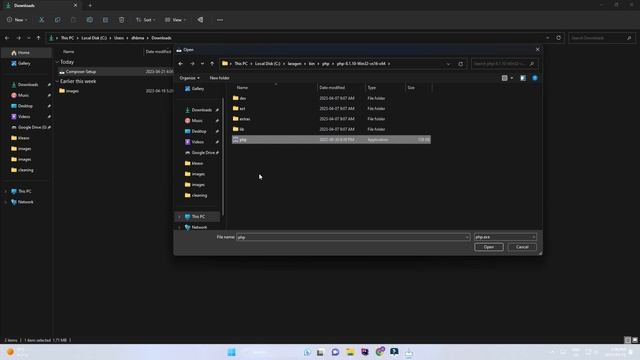This screenshot has height=360, width=640.
Task: Click the search box in Open dialog
Action: tap(504, 64)
